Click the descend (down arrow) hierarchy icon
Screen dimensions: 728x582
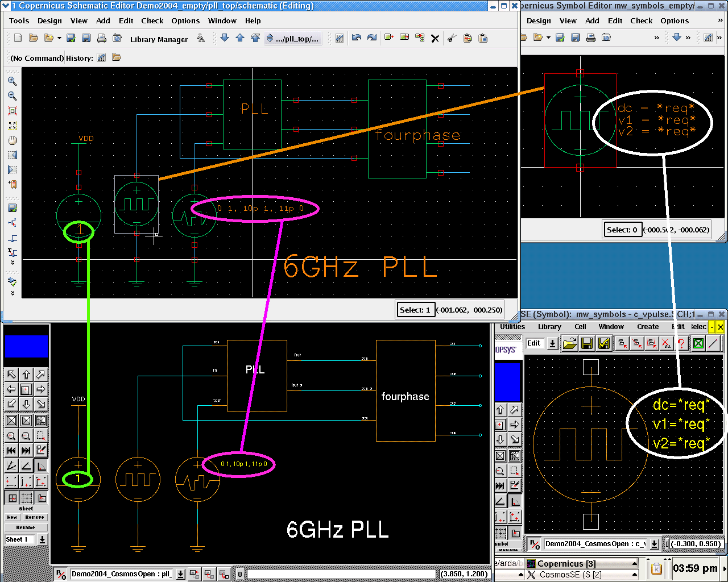[x=225, y=38]
